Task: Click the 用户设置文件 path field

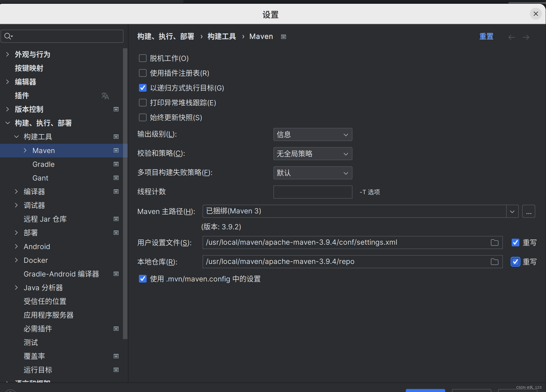Action: pyautogui.click(x=352, y=242)
